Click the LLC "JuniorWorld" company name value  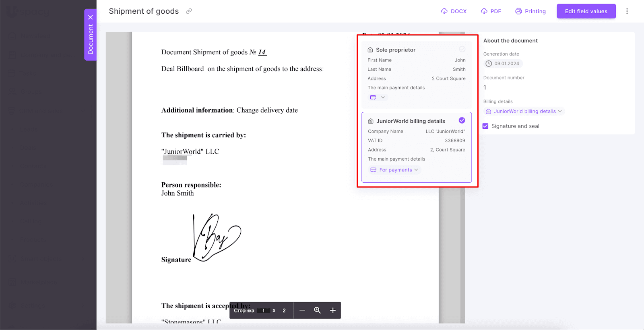[x=446, y=131]
